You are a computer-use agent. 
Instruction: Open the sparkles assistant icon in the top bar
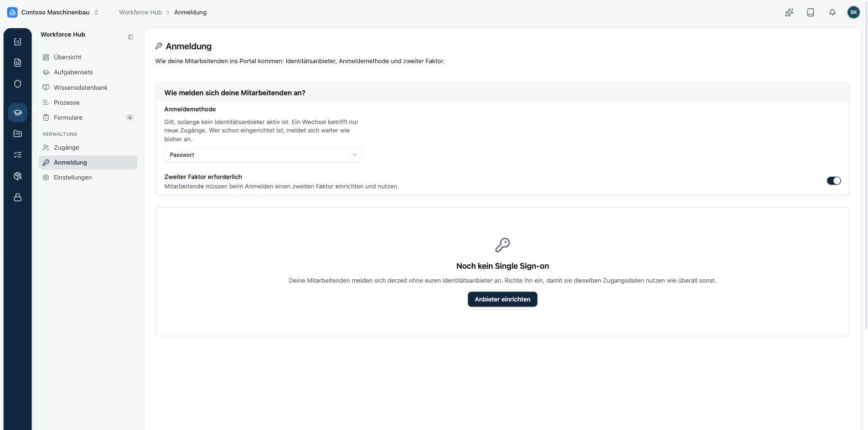(x=789, y=12)
